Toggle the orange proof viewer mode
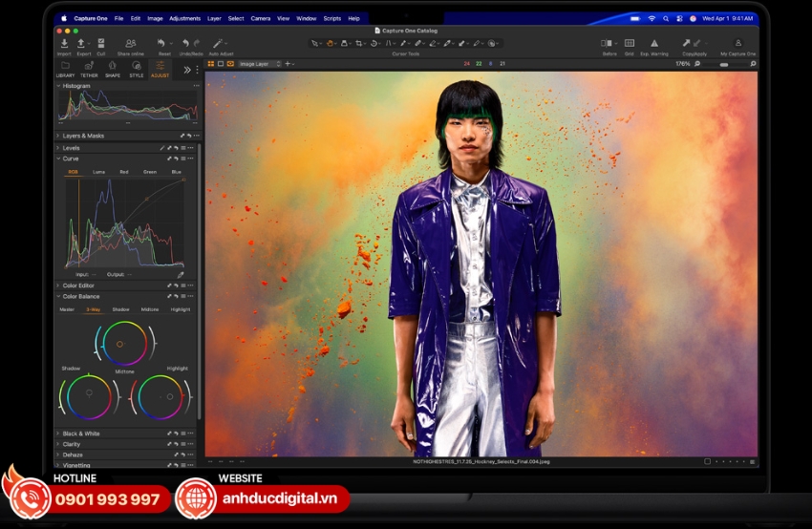 [230, 64]
